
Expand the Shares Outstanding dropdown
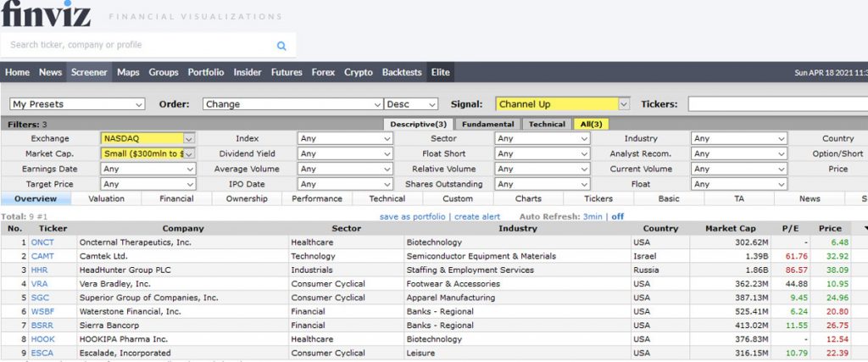tap(542, 184)
